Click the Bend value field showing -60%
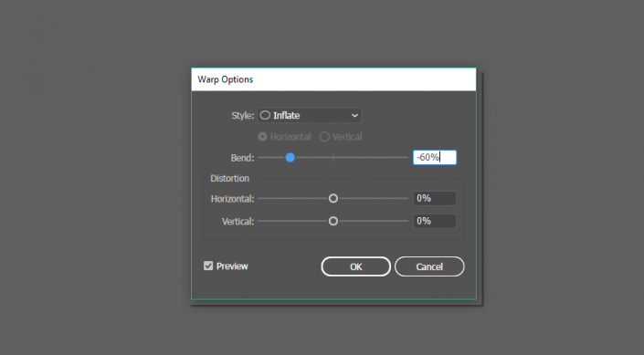This screenshot has height=355, width=644. point(435,157)
